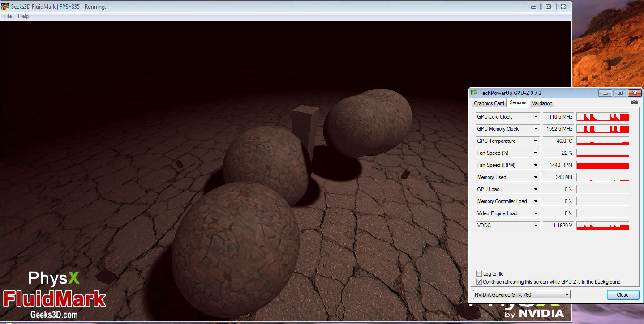Click the 1.1620 V VDDC value
The width and height of the screenshot is (644, 324).
coord(558,226)
